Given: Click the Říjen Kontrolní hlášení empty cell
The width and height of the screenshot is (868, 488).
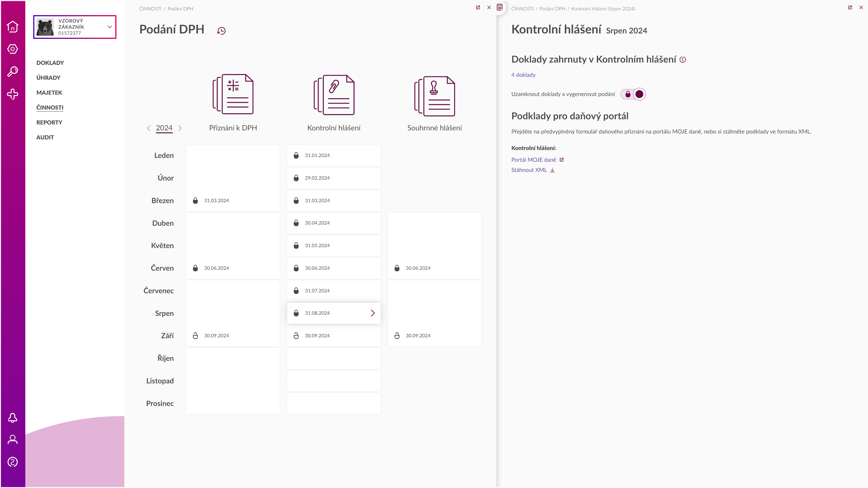Looking at the screenshot, I should [x=334, y=358].
